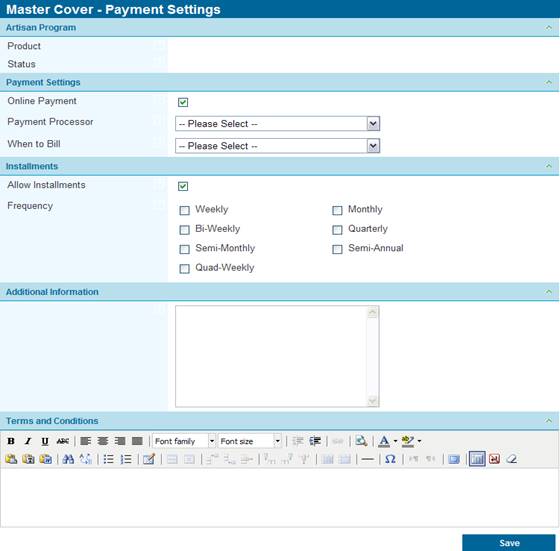The image size is (560, 551).
Task: Open the find binoculars tool
Action: (x=68, y=459)
